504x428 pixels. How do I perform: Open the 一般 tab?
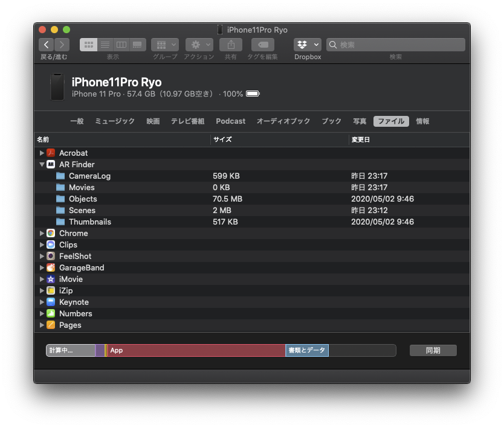pyautogui.click(x=77, y=121)
